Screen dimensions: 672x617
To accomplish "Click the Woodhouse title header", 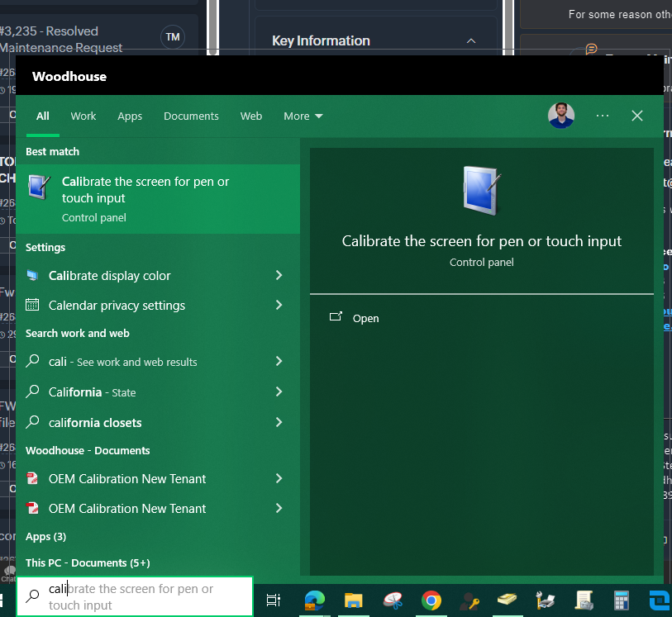I will click(69, 76).
